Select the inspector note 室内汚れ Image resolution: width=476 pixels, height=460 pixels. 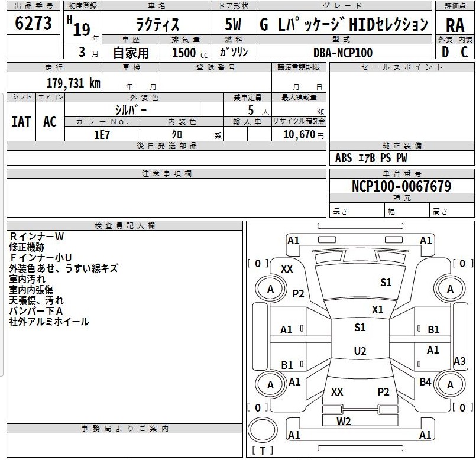[27, 278]
